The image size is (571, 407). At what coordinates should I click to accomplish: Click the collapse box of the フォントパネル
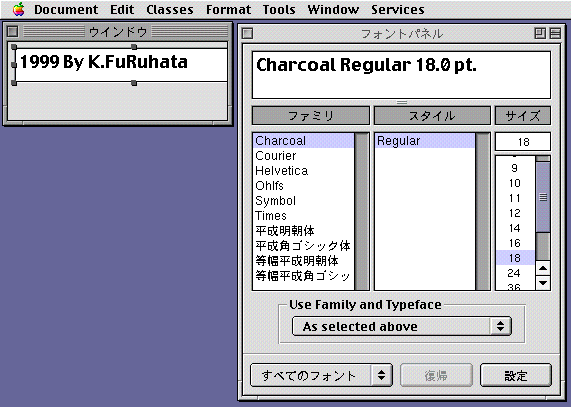tap(555, 33)
